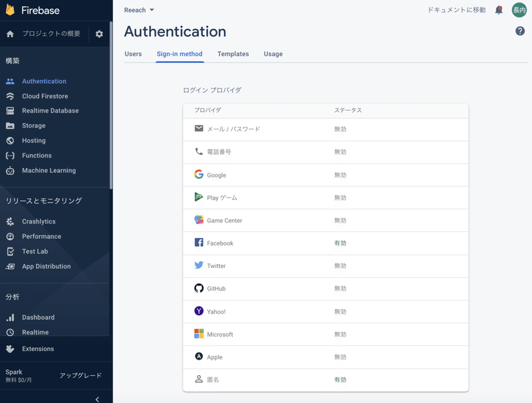Viewport: 532px width, 403px height.
Task: Click the Functions brackets icon
Action: point(10,156)
